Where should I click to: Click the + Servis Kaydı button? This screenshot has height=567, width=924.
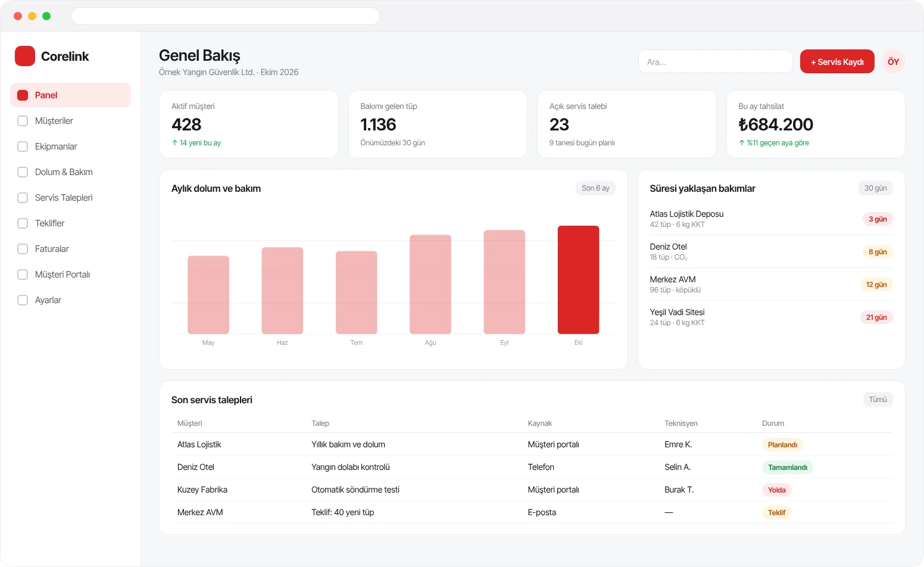[837, 61]
